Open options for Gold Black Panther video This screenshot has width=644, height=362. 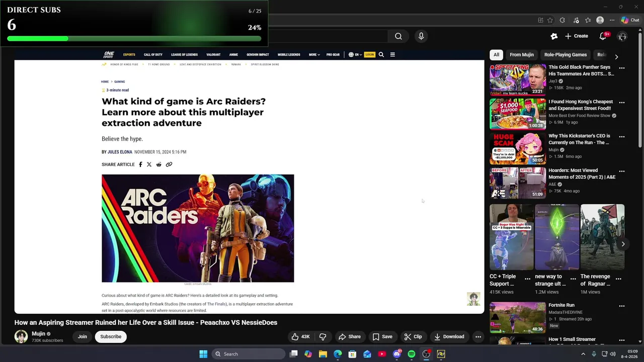622,68
